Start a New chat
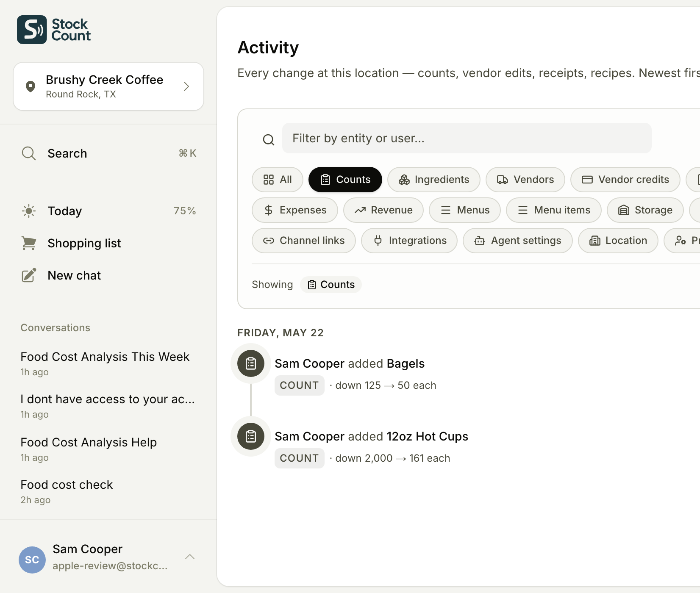Screen dimensions: 700x593 [108, 275]
